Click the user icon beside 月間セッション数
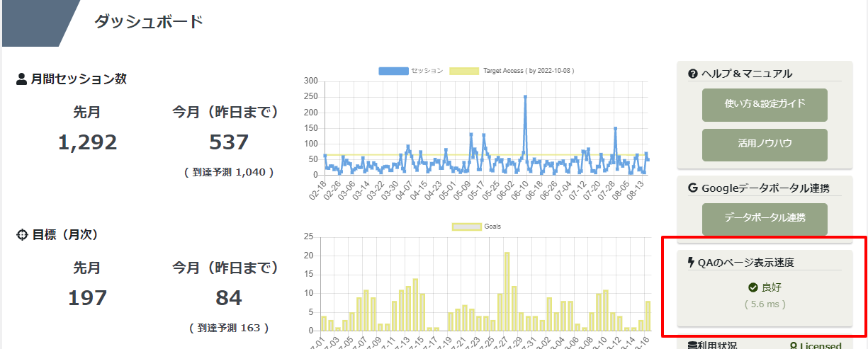This screenshot has height=349, width=868. pyautogui.click(x=21, y=79)
